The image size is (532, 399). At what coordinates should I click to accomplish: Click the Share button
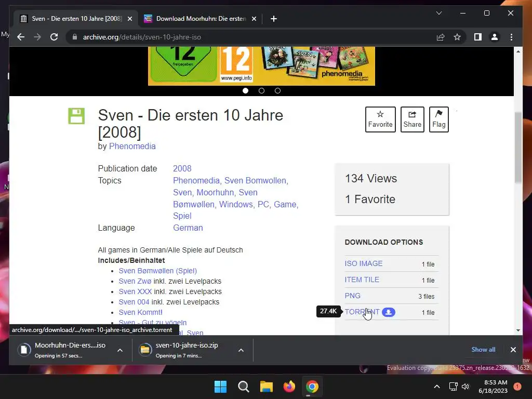[412, 119]
